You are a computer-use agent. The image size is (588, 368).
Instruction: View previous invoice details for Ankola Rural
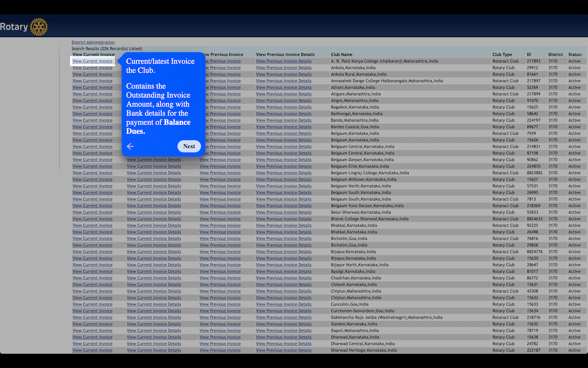pos(283,75)
